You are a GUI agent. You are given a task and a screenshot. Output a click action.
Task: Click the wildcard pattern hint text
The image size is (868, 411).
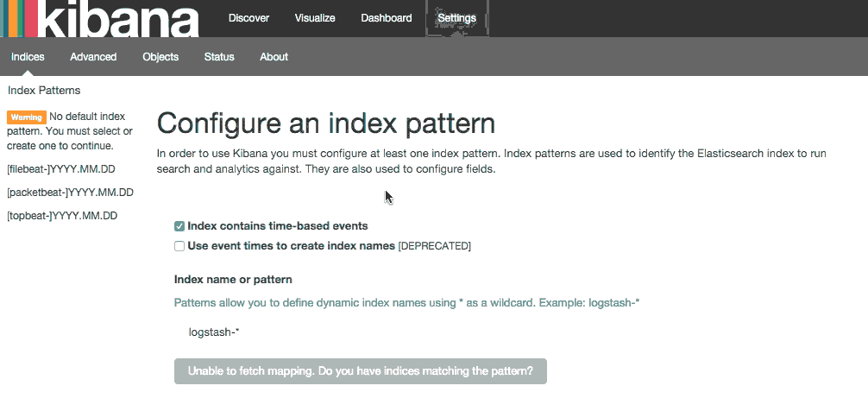click(x=407, y=303)
